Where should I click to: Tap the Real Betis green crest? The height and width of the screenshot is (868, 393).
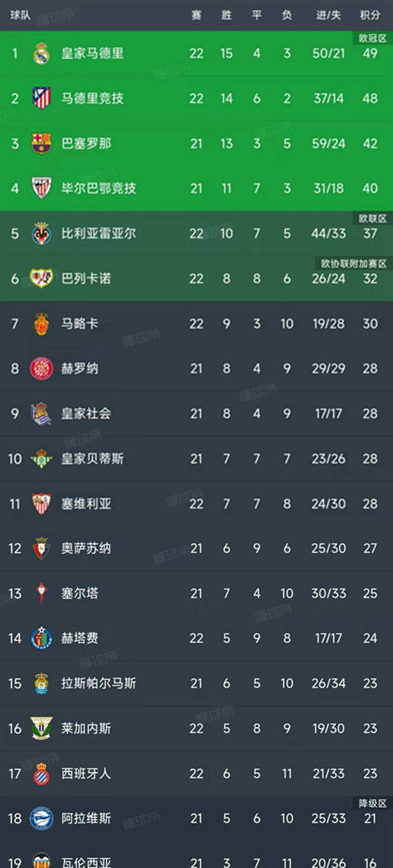(41, 459)
